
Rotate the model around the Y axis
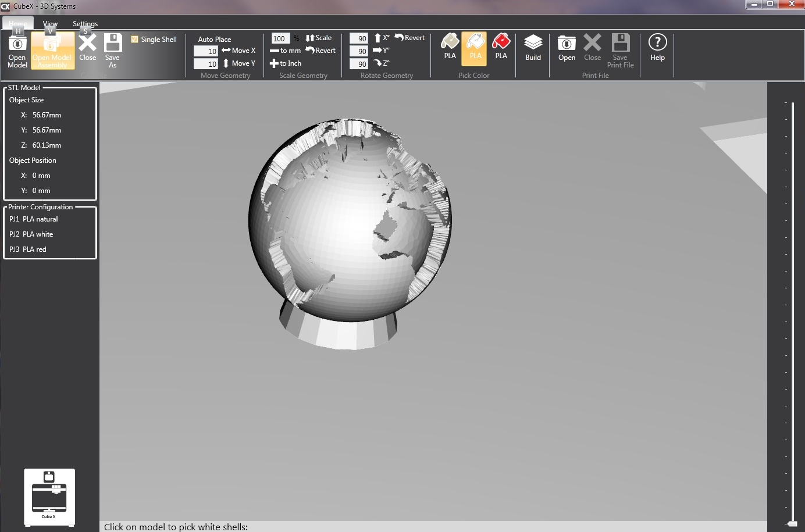(382, 51)
